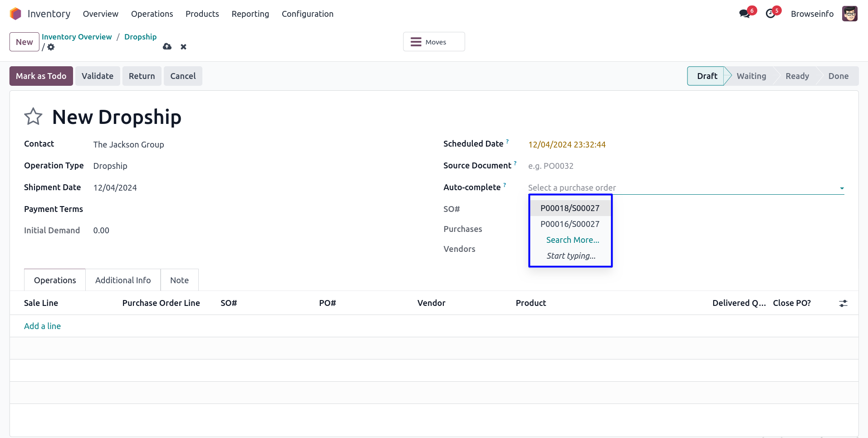Screen dimensions: 868x438
Task: Click the column settings adjust icon
Action: point(843,303)
